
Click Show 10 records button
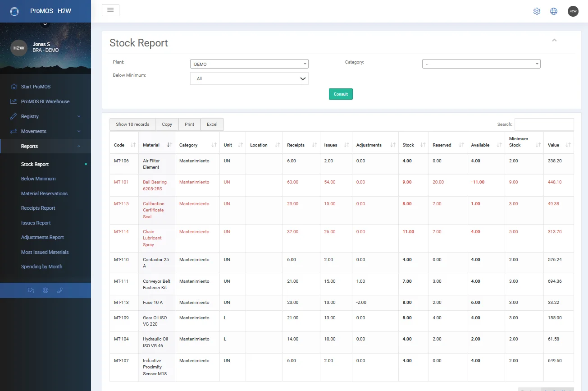[132, 124]
